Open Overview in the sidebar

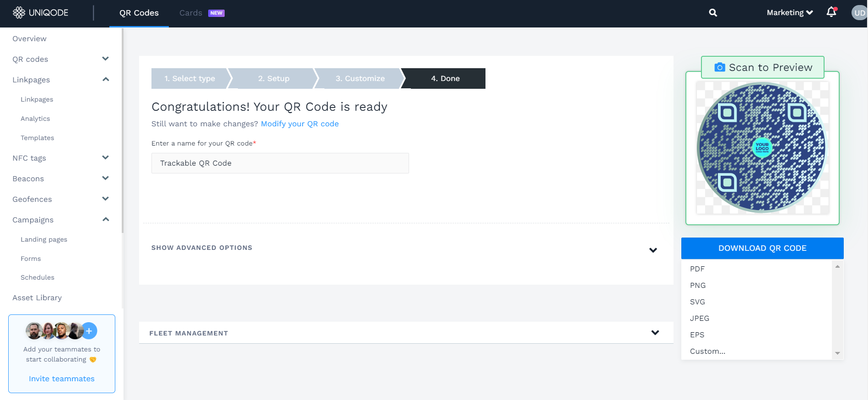click(29, 38)
